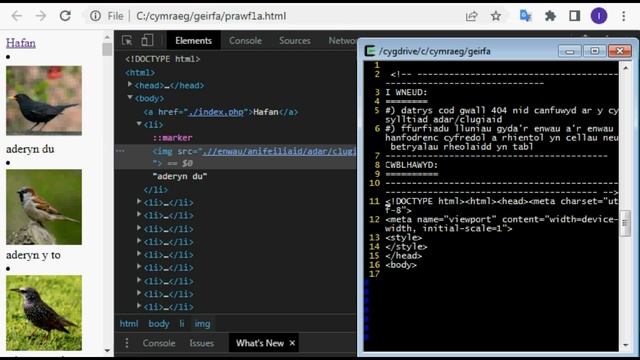Open the drawer's Console tab
The height and width of the screenshot is (360, 640).
coord(159,343)
